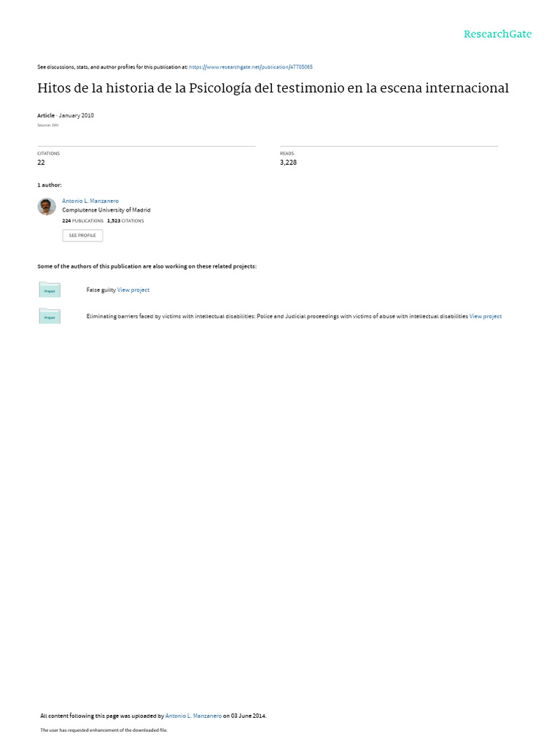Image resolution: width=560 pixels, height=747 pixels.
Task: Click the False guilty project folder icon
Action: pos(50,290)
